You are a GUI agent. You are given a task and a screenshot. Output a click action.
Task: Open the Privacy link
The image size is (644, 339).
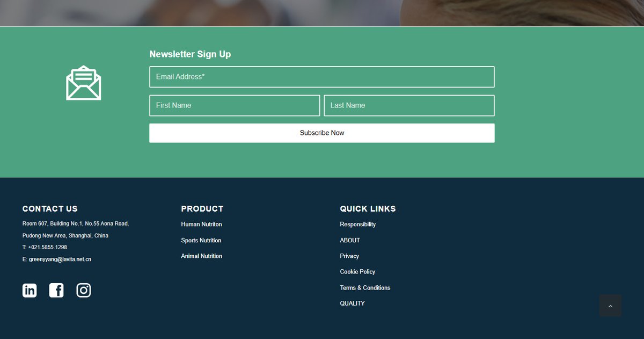349,256
